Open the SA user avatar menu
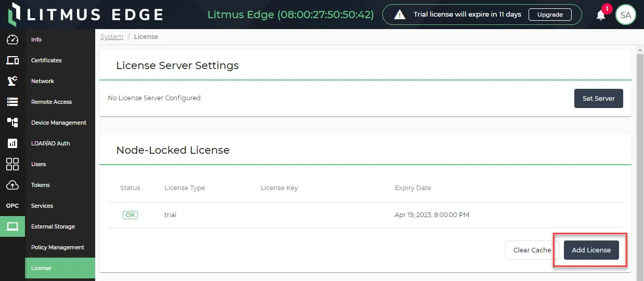 (626, 15)
